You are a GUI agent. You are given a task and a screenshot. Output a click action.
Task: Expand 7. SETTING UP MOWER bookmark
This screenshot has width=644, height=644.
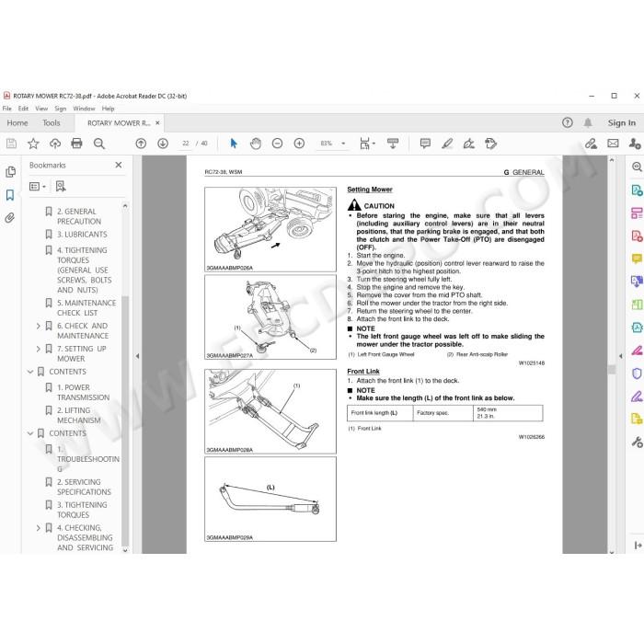(x=39, y=349)
